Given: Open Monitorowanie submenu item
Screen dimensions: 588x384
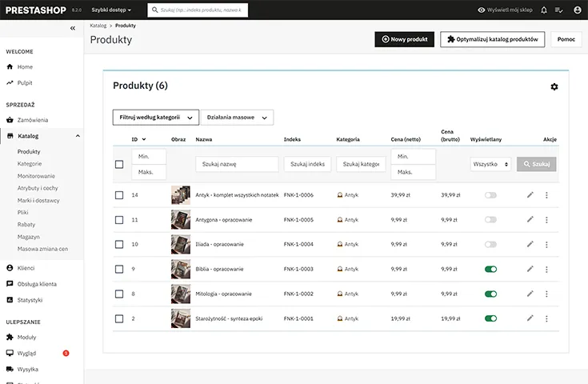Looking at the screenshot, I should point(36,176).
